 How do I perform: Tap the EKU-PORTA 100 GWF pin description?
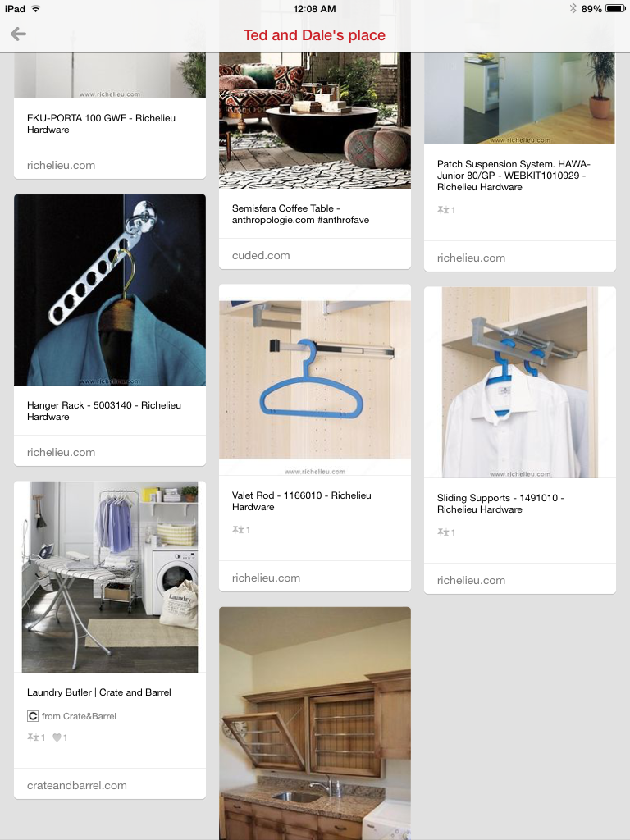[x=101, y=124]
